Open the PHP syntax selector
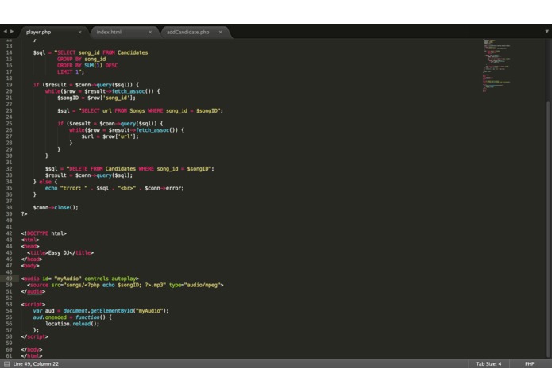The height and width of the screenshot is (392, 552). pyautogui.click(x=530, y=364)
